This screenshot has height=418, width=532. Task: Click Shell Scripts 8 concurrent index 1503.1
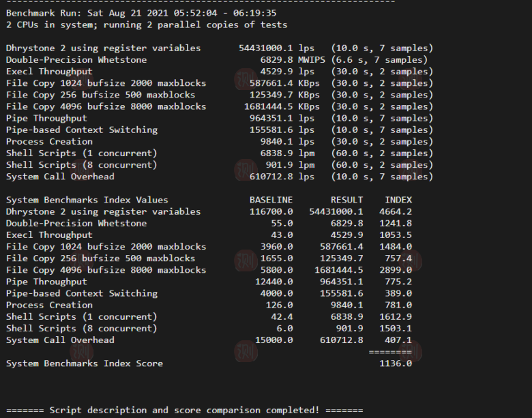click(396, 329)
